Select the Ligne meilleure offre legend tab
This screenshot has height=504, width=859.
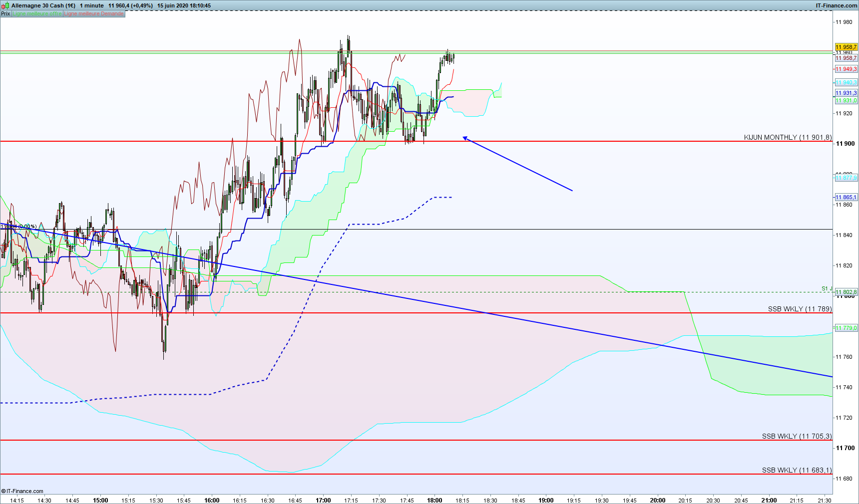pos(37,13)
